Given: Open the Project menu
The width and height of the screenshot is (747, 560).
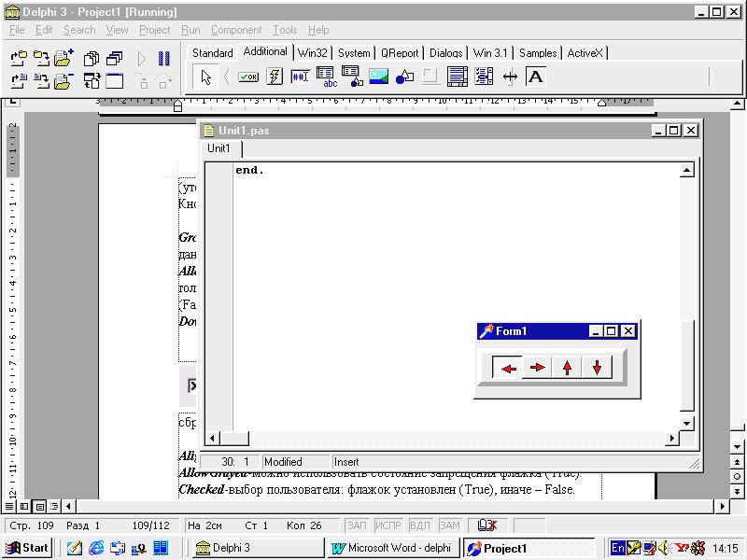Looking at the screenshot, I should pos(154,30).
